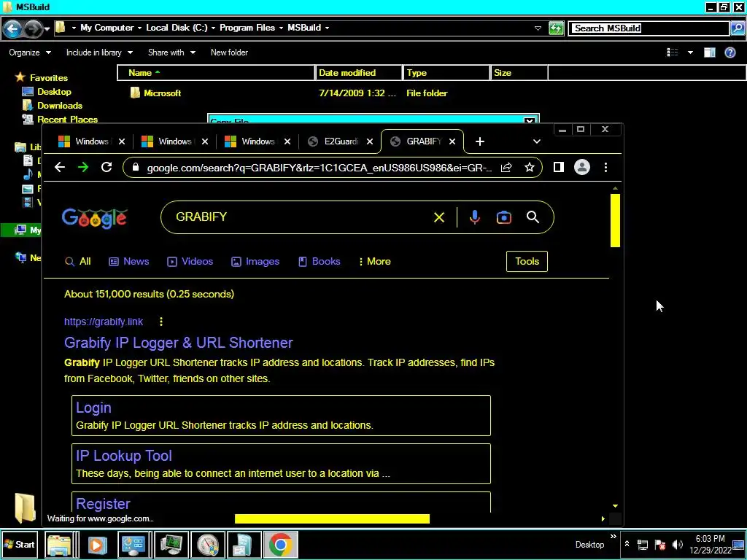Screen dimensions: 747x560
Task: Filter results by Books
Action: [320, 262]
